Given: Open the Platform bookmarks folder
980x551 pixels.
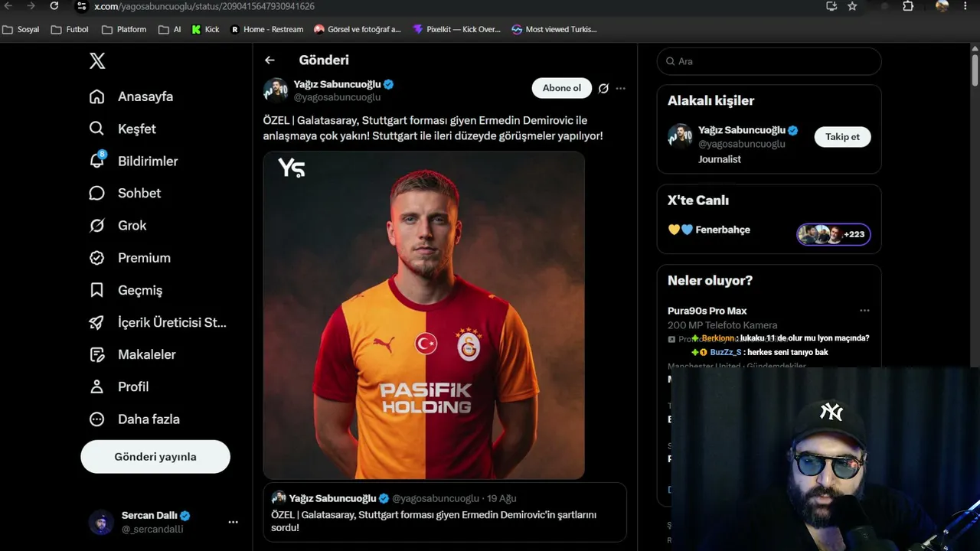Looking at the screenshot, I should pyautogui.click(x=124, y=30).
